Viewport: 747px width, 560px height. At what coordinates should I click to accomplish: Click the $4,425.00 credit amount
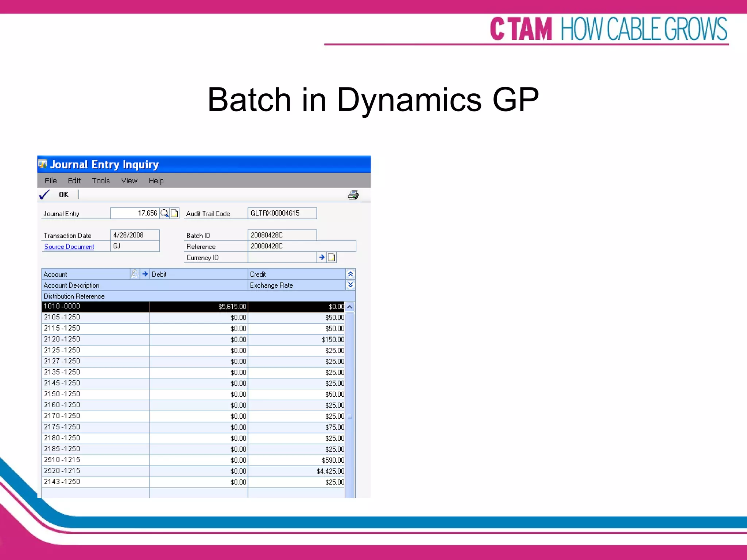click(x=330, y=471)
